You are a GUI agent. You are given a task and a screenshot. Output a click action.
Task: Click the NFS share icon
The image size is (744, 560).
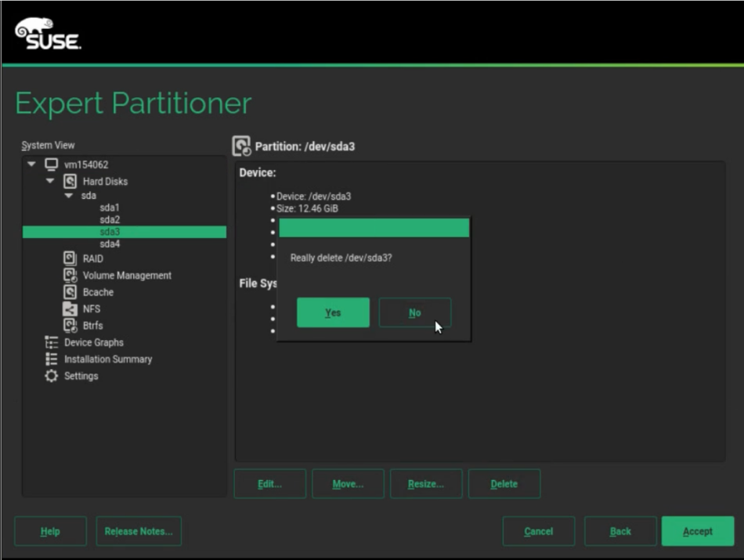pyautogui.click(x=70, y=309)
